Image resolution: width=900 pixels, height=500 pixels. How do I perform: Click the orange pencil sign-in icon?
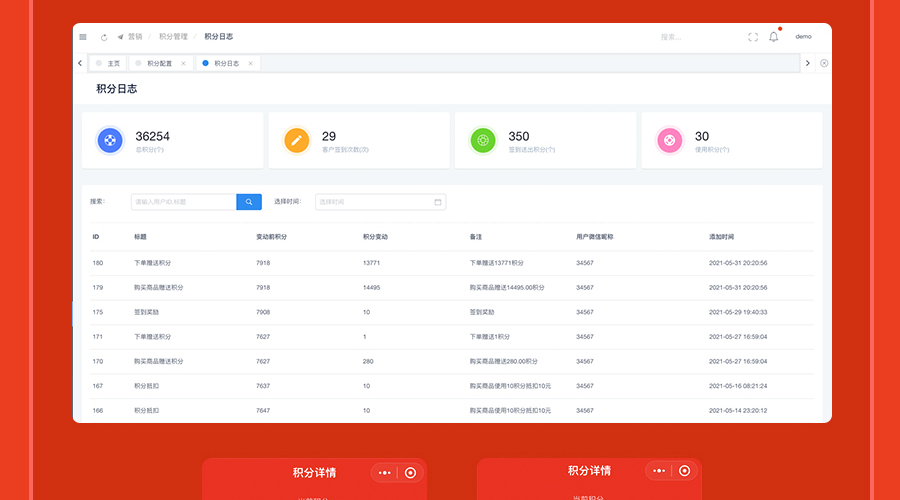point(296,140)
